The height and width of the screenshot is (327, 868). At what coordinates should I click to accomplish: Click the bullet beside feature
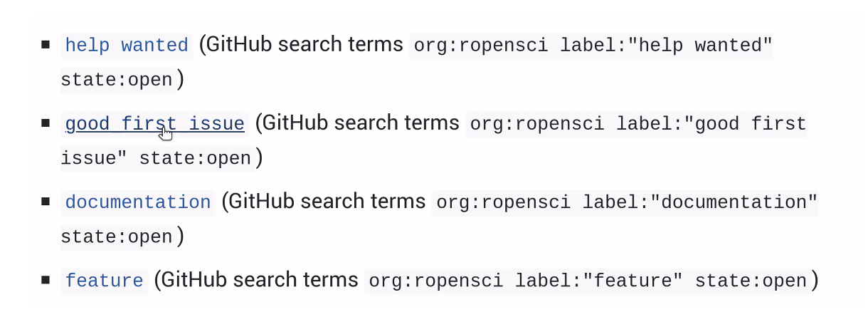point(46,280)
